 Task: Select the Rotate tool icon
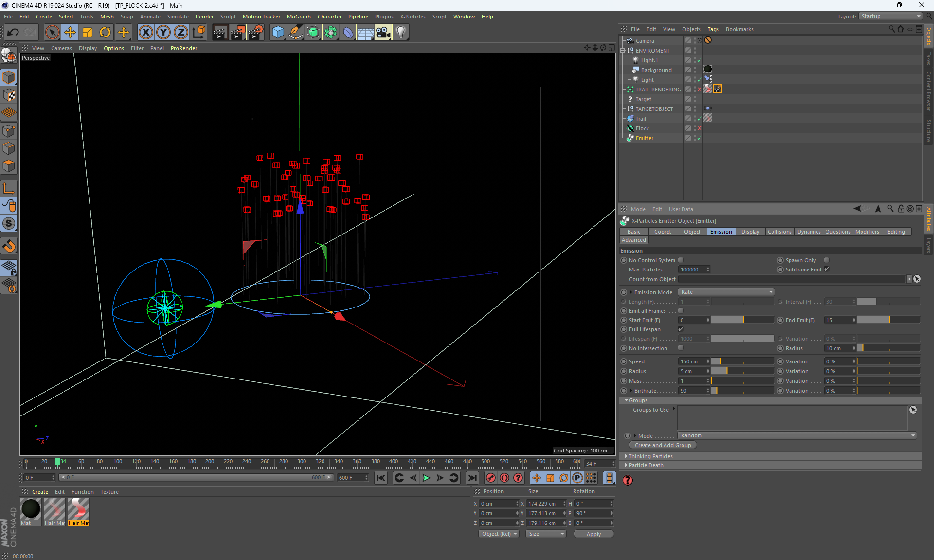coord(105,33)
